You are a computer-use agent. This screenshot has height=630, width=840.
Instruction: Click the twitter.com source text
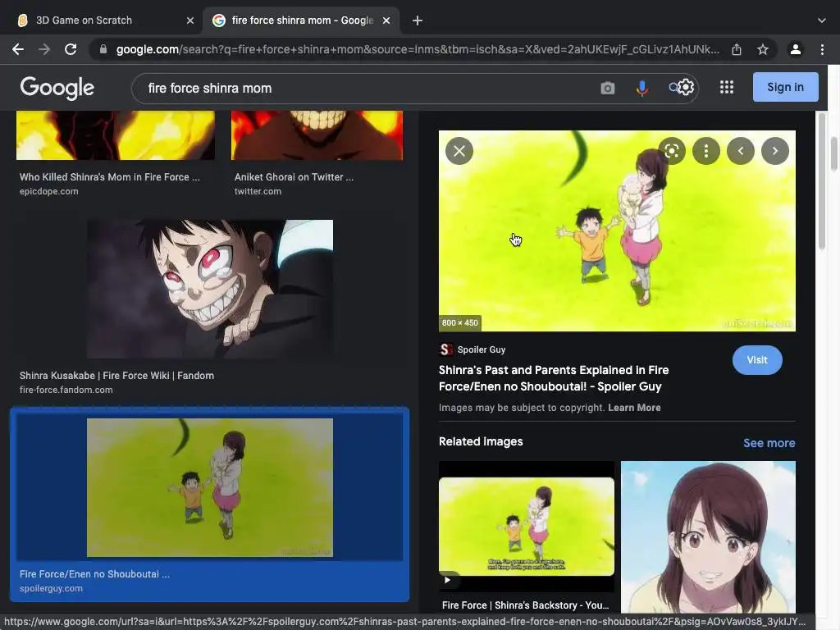(x=258, y=191)
